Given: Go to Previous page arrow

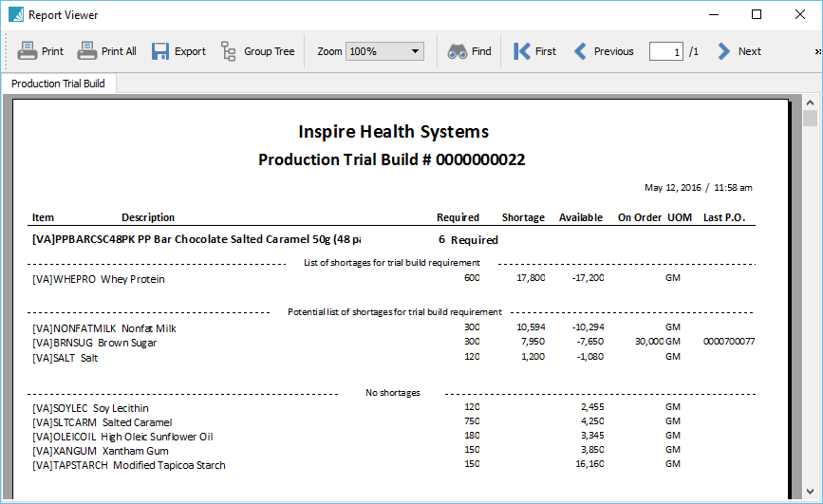Looking at the screenshot, I should (581, 51).
